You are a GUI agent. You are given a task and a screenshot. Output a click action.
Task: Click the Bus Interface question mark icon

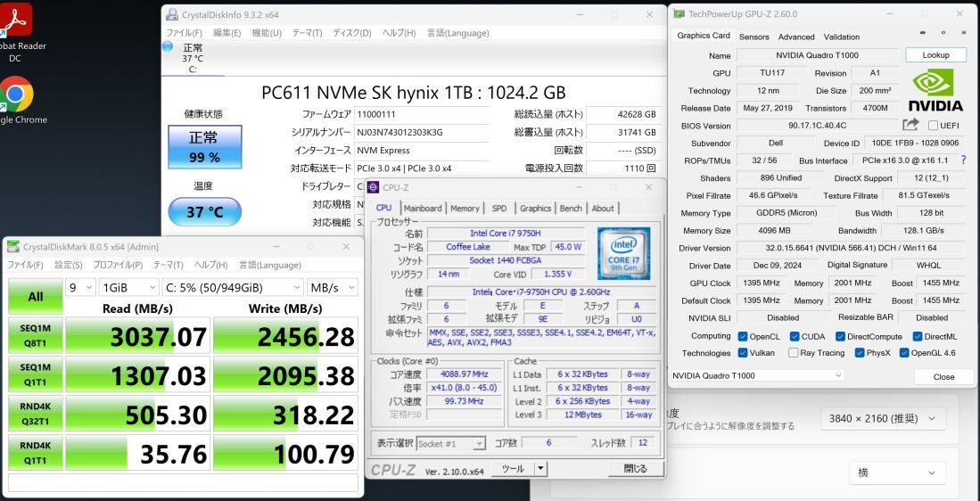(963, 160)
